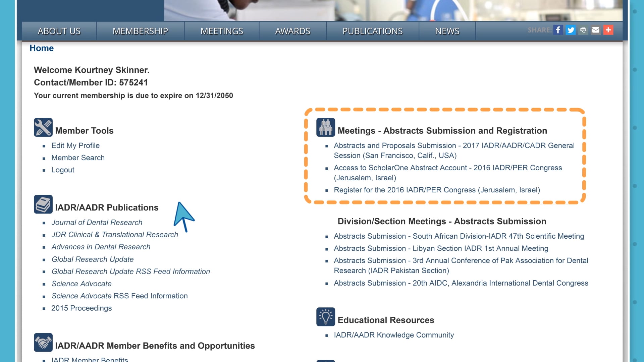The image size is (644, 362).
Task: Select MEETINGS from the navigation bar
Action: pos(222,31)
